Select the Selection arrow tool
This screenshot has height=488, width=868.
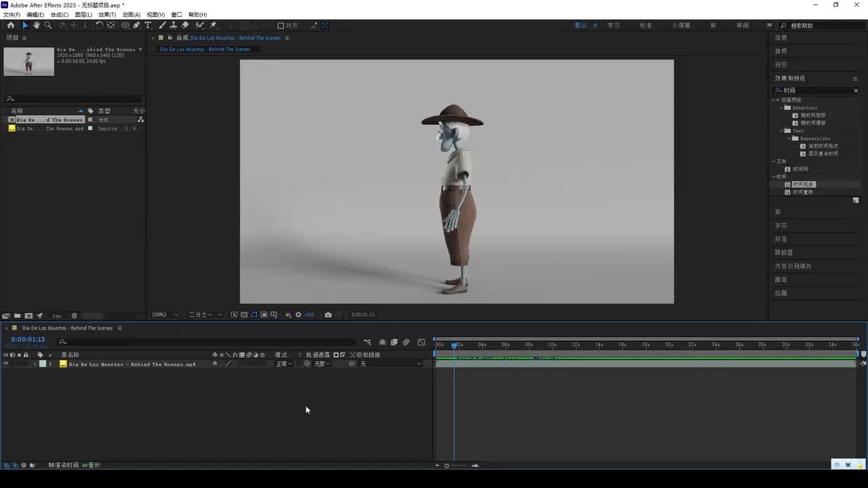(25, 25)
